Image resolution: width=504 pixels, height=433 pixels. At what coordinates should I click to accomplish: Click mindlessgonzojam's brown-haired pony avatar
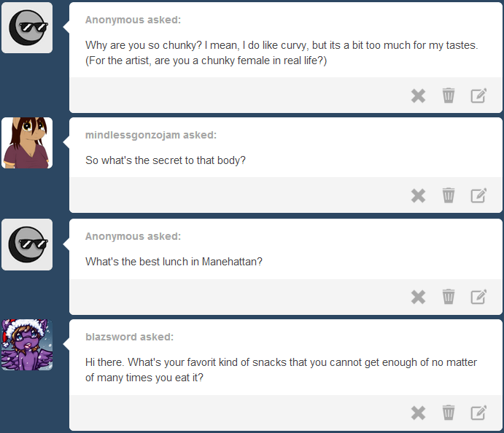27,143
